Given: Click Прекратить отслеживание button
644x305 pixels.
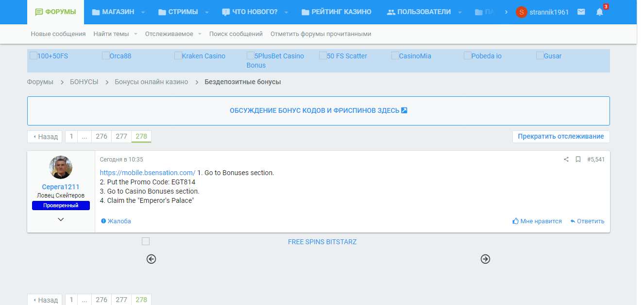Looking at the screenshot, I should coord(560,137).
